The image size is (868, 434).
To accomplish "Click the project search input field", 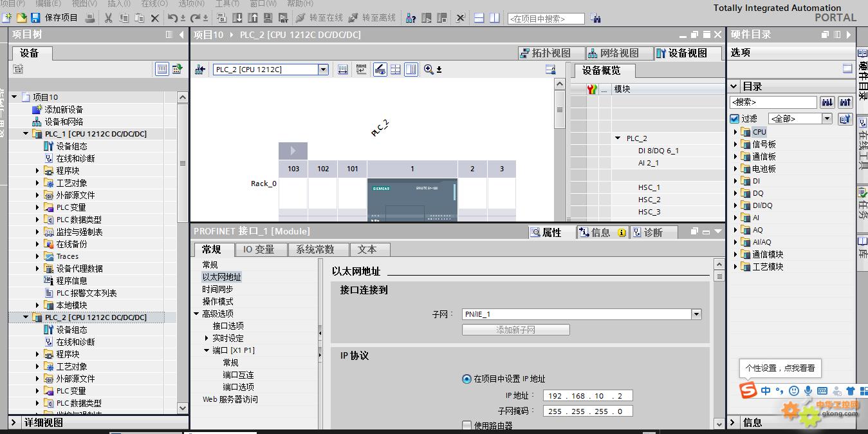I will tap(546, 19).
